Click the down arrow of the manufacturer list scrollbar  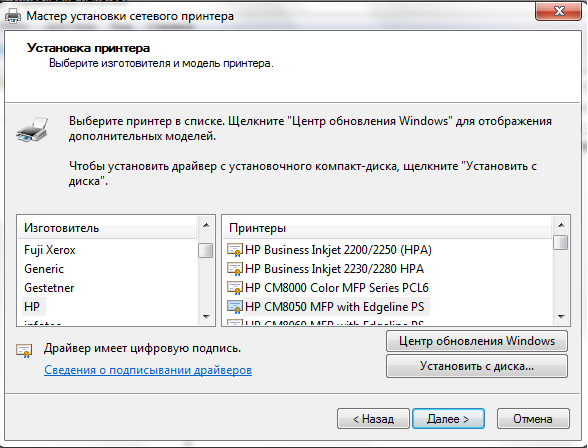click(206, 317)
